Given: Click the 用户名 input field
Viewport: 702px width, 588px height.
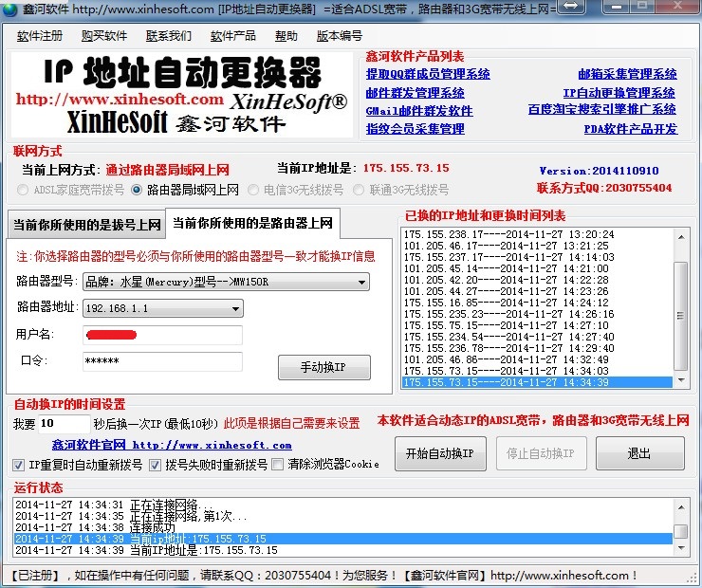Looking at the screenshot, I should pyautogui.click(x=162, y=335).
